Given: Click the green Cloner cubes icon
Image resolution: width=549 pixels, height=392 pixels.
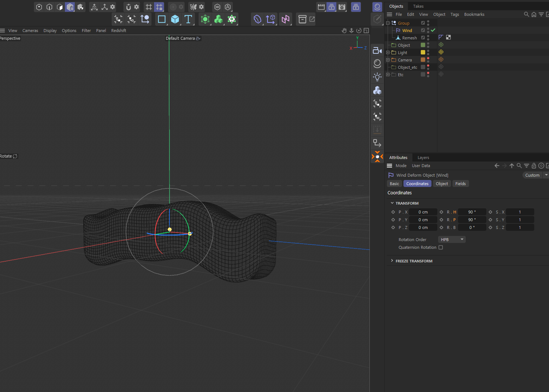Looking at the screenshot, I should [x=218, y=19].
